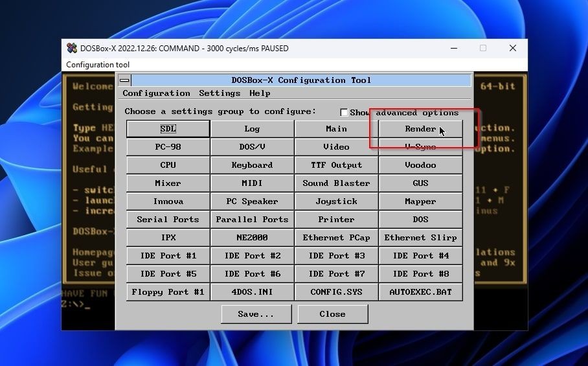Open the 4DOS.INI editor
This screenshot has height=366, width=588.
click(x=252, y=292)
